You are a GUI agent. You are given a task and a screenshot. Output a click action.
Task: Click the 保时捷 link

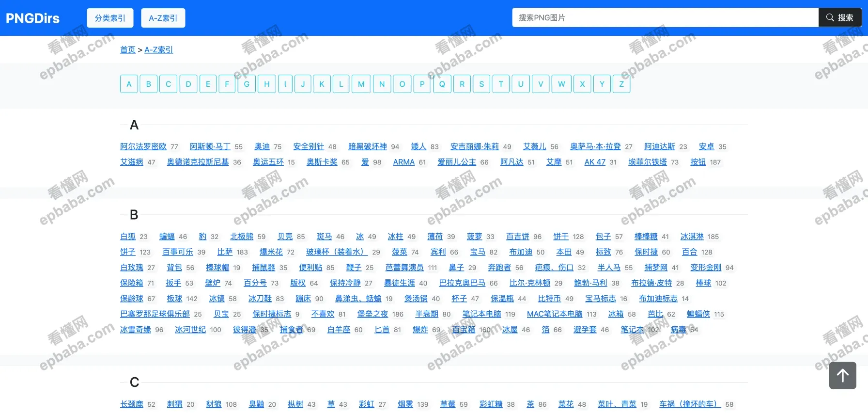click(646, 252)
